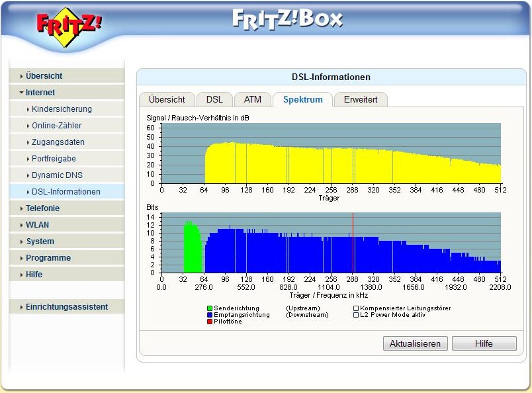Collapse the Internet menu arrow
This screenshot has width=532, height=393.
21,93
